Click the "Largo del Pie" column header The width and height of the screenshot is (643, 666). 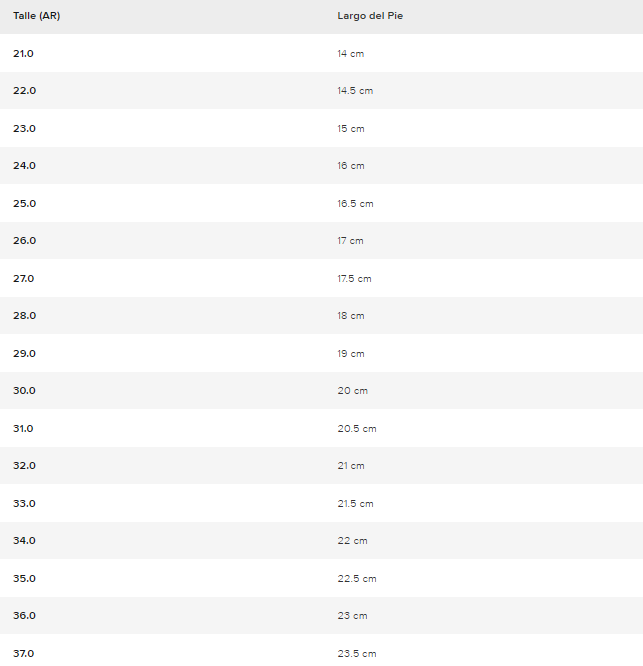coord(370,16)
